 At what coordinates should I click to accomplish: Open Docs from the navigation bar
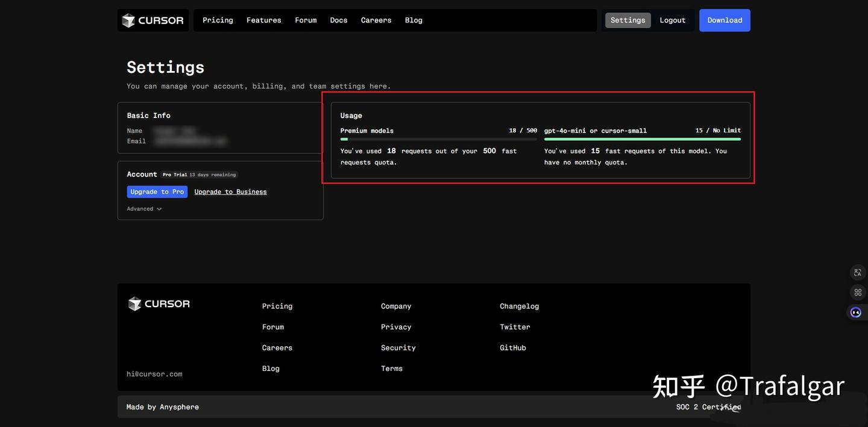[338, 20]
